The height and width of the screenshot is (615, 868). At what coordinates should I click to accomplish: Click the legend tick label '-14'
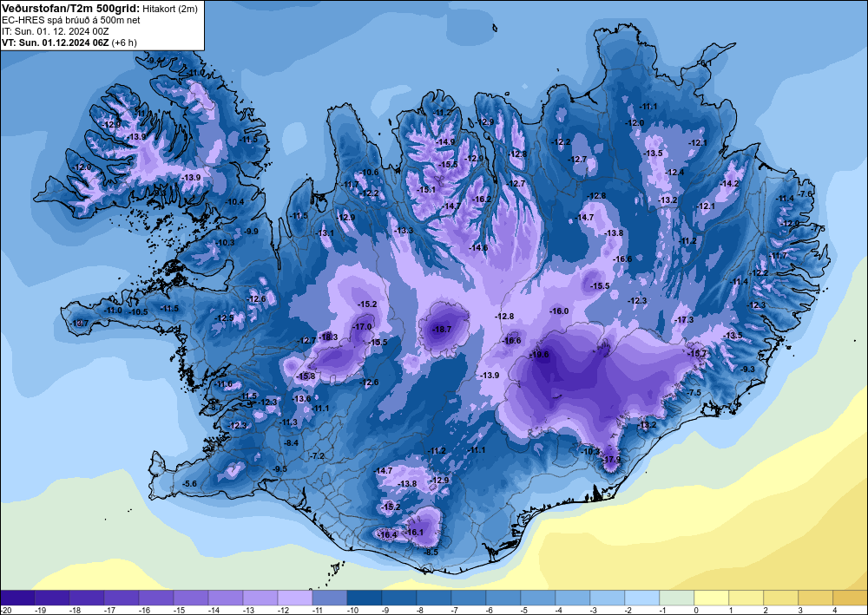214,610
